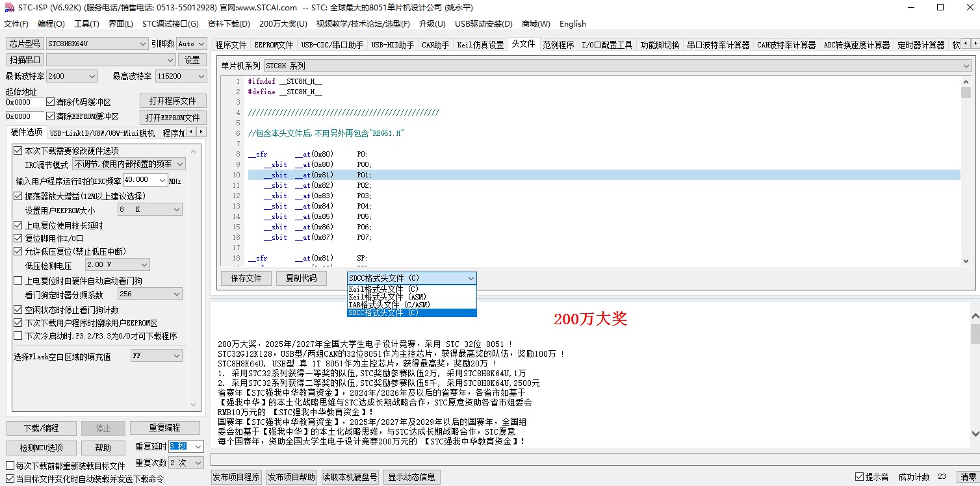Click code start address 0x0000 field
Viewport: 980px width, 486px height.
(25, 102)
